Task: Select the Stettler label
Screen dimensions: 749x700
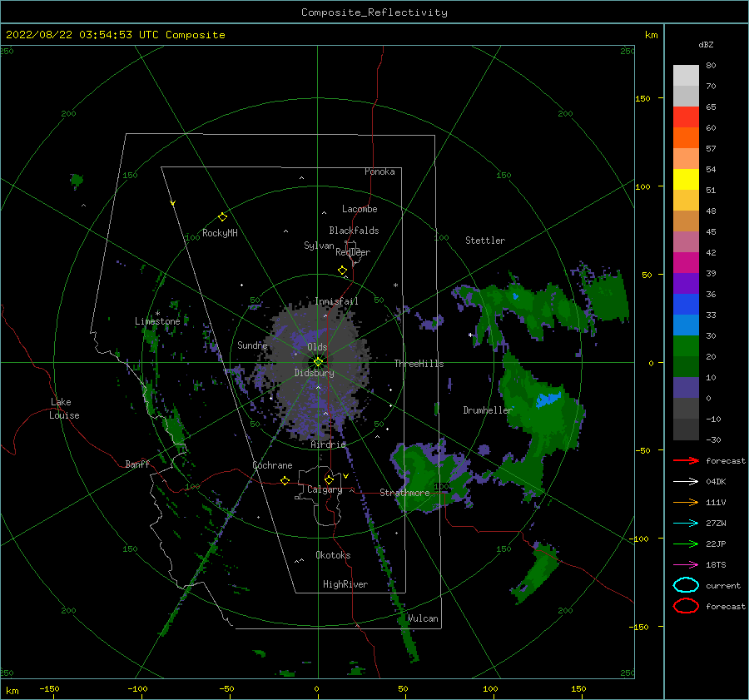Action: pyautogui.click(x=485, y=241)
